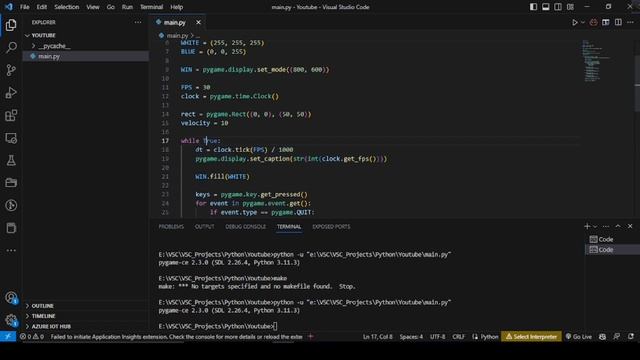This screenshot has width=640, height=360.
Task: Expand the AZURE IOT HUB section
Action: 85,327
